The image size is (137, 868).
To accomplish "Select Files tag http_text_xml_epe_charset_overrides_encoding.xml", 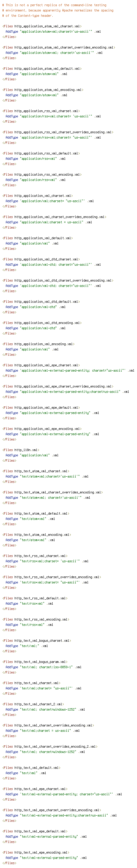I will (x=51, y=810).
